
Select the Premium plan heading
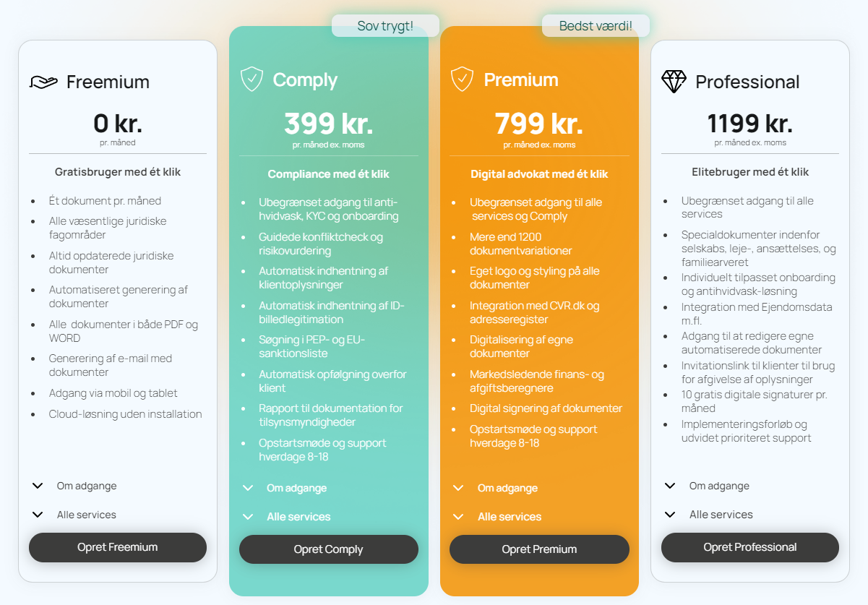(522, 80)
